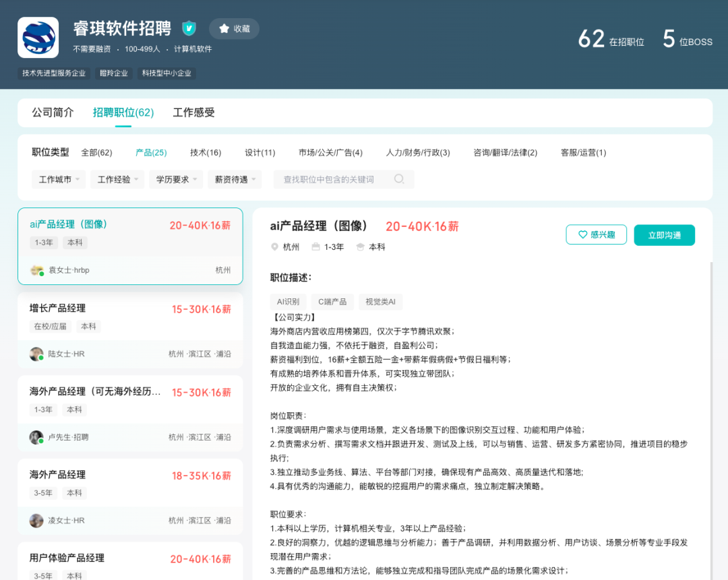Open the 工作城市 dropdown filter
This screenshot has height=580, width=728.
[x=59, y=180]
